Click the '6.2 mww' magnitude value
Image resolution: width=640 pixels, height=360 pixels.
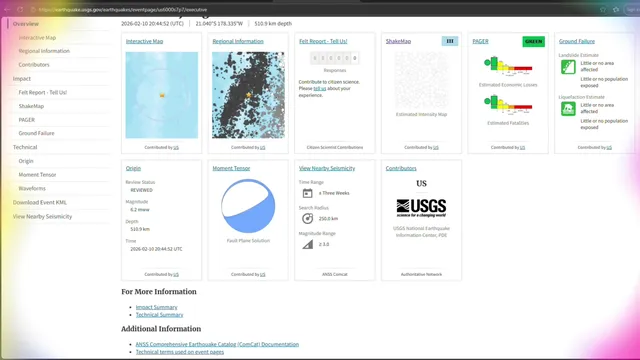[x=140, y=210]
